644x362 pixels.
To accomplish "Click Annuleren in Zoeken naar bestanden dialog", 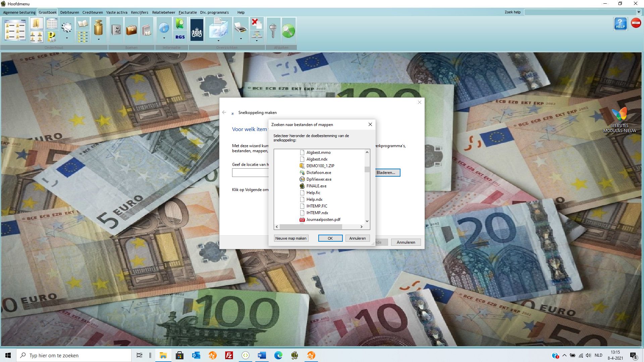I will (x=358, y=238).
